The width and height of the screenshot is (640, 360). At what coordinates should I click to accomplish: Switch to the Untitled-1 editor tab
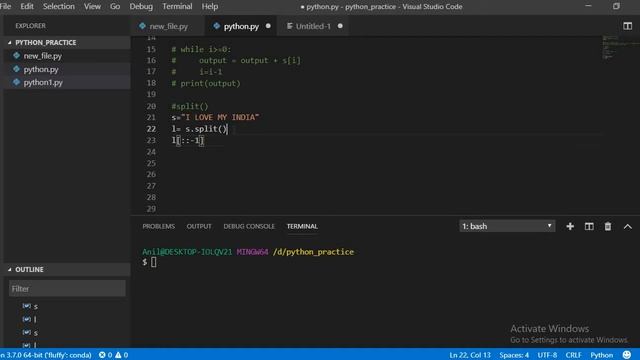pos(313,26)
